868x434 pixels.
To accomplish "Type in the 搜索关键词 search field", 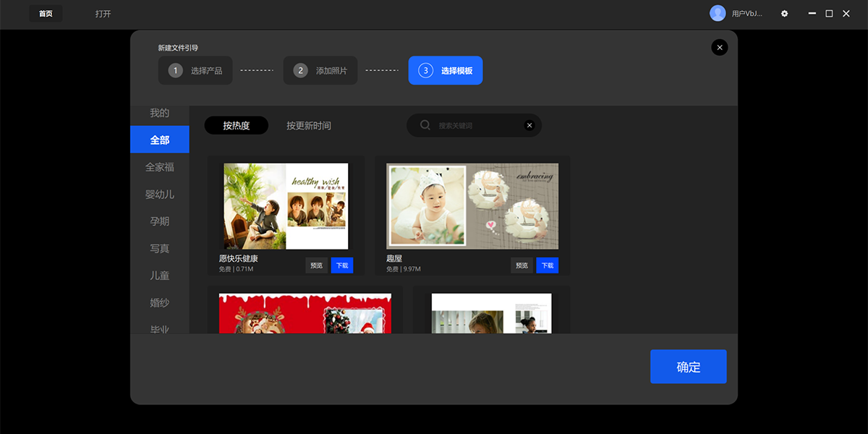I will (x=477, y=126).
